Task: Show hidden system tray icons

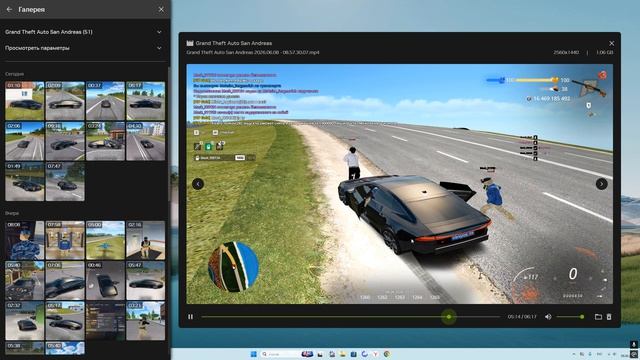Action: point(574,354)
